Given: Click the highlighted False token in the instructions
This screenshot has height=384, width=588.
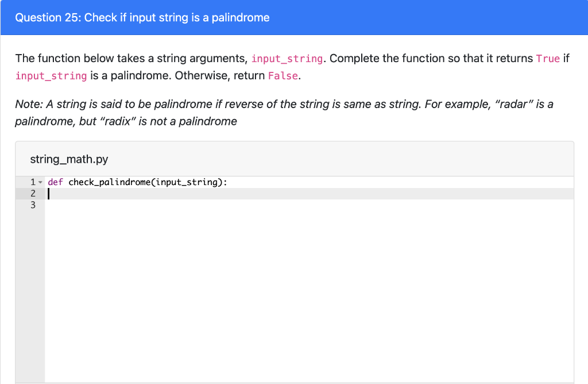Looking at the screenshot, I should (x=283, y=75).
